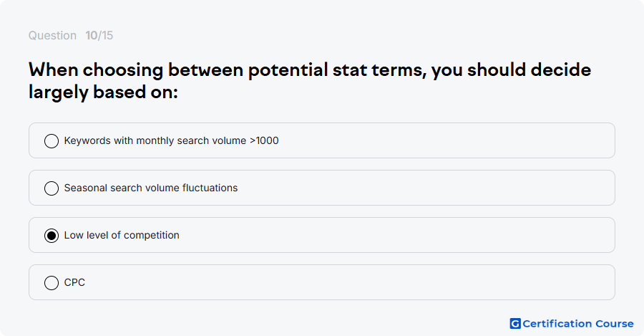
Task: Click the 'CPC' answer label text
Action: 74,282
